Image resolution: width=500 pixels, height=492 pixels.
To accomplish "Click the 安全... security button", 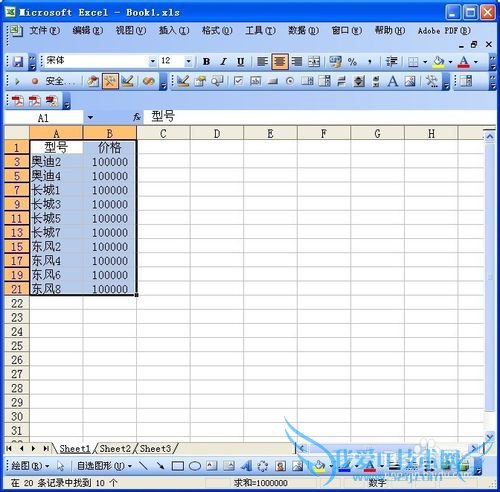I will point(60,81).
